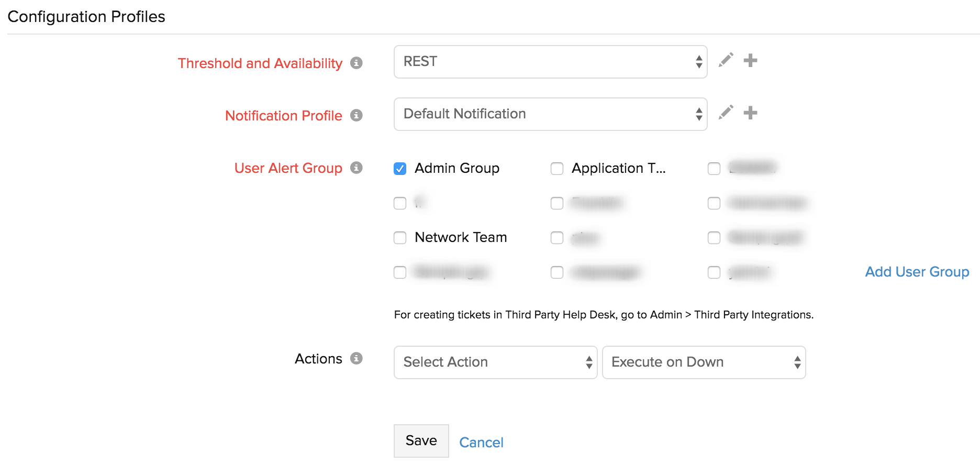Add new notification profile plus icon
This screenshot has height=463, width=980.
coord(750,113)
